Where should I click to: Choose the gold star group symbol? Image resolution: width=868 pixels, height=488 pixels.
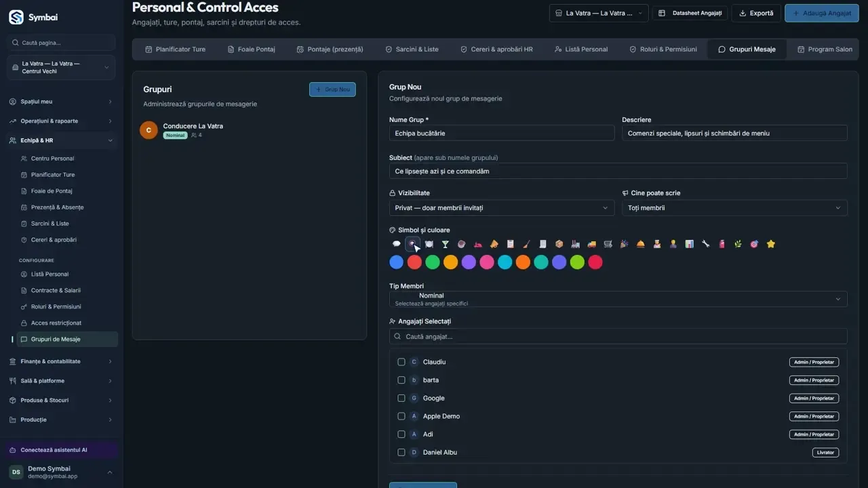tap(771, 244)
